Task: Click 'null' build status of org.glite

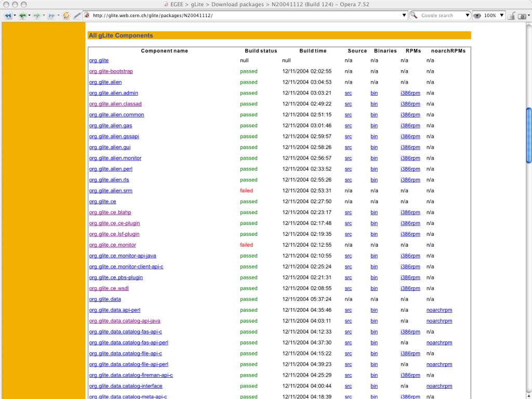Action: click(244, 60)
